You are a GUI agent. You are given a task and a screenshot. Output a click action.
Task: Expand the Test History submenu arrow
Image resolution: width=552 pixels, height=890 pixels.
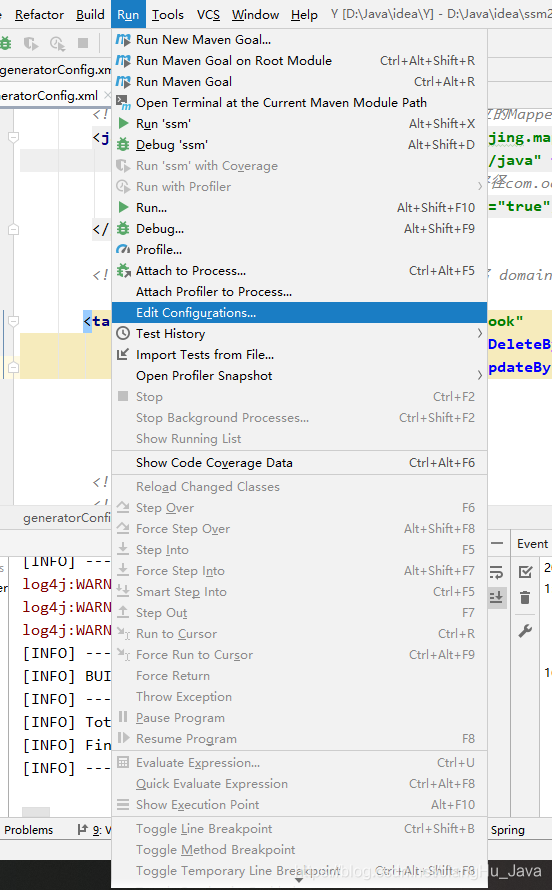click(x=479, y=333)
